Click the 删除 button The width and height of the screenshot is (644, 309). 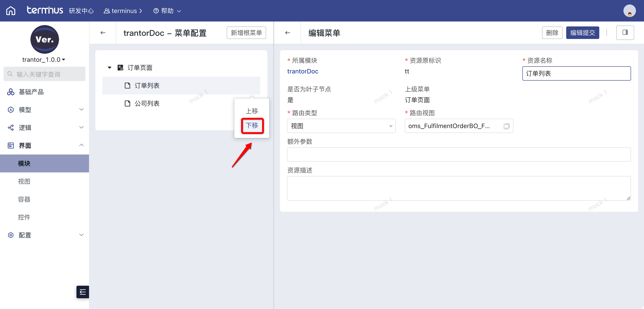click(552, 33)
